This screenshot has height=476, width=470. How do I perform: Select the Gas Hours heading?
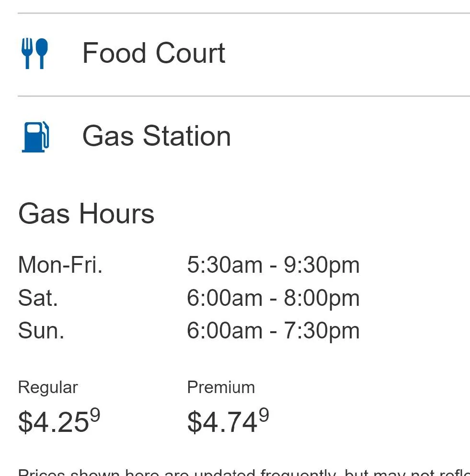point(86,214)
